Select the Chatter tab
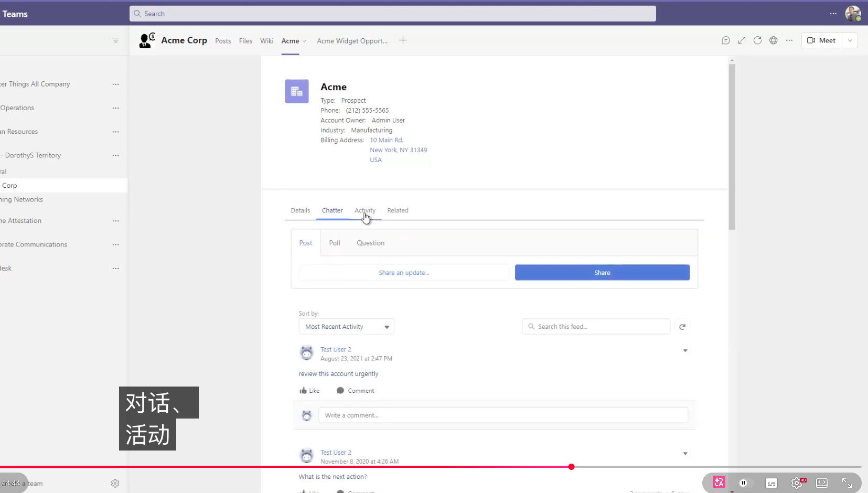This screenshot has width=868, height=493. pyautogui.click(x=333, y=210)
